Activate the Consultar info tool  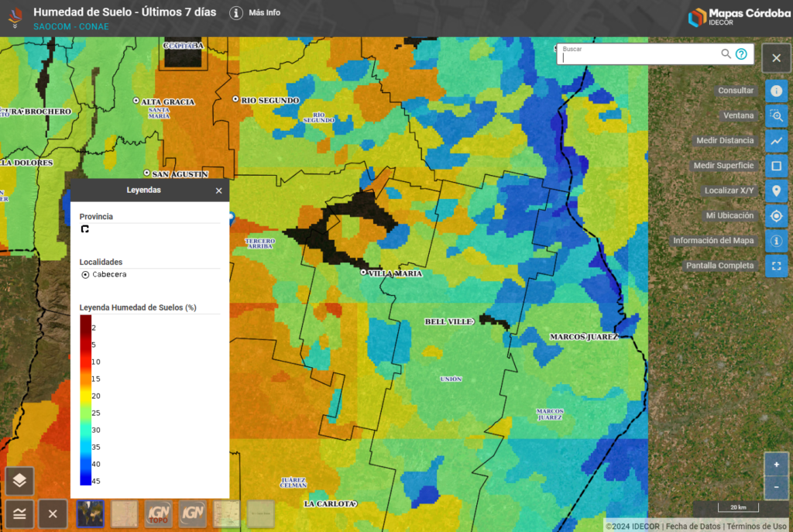[776, 91]
